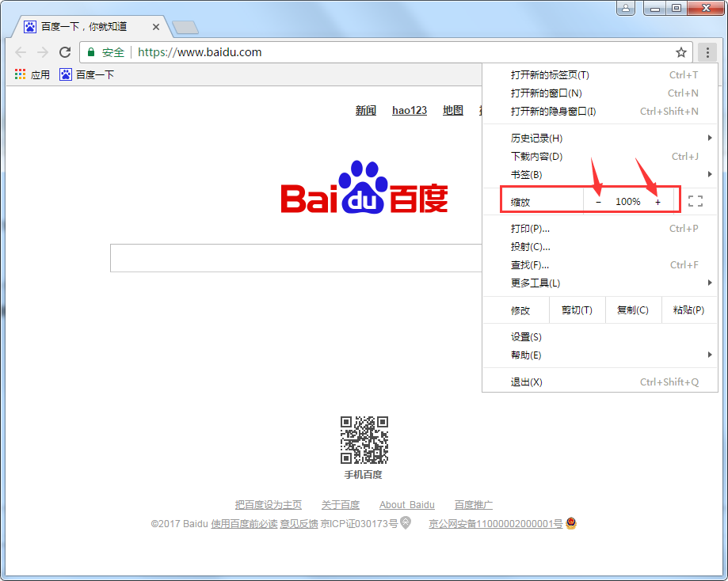Click the 应用 apps grid icon
The image size is (728, 581).
click(19, 74)
